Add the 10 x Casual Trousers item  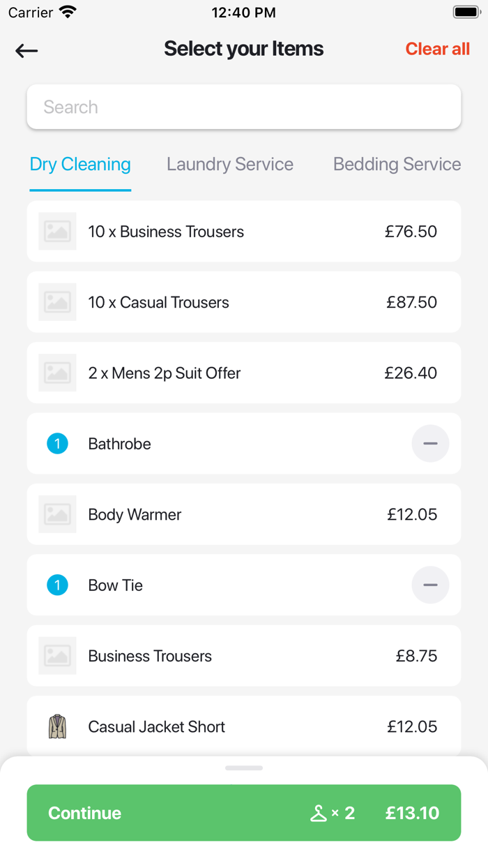click(244, 302)
